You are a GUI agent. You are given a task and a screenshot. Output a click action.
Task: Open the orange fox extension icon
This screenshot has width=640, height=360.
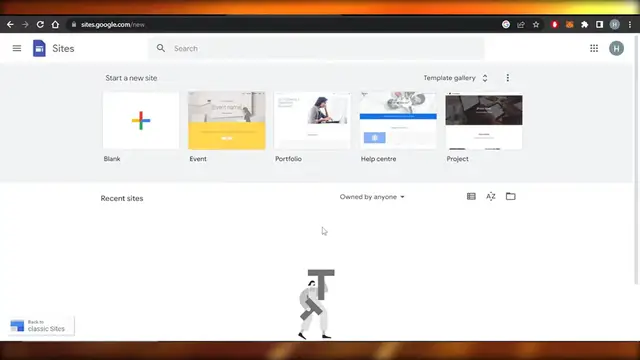coord(569,24)
